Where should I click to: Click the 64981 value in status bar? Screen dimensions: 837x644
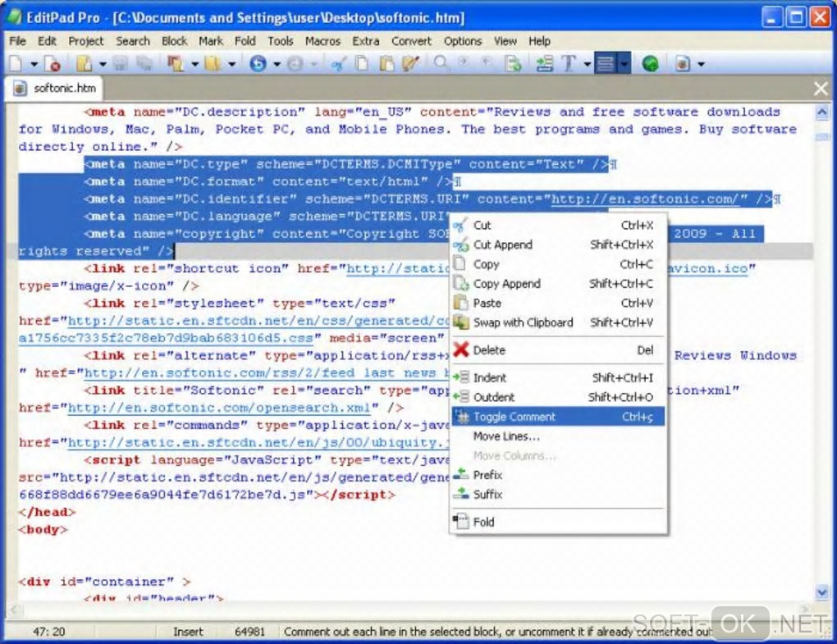click(x=249, y=632)
